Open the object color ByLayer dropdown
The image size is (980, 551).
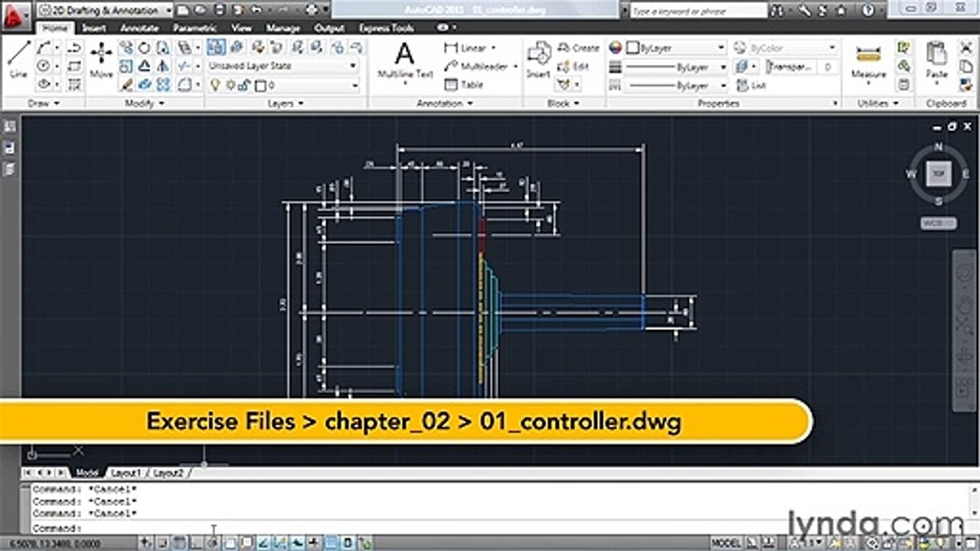(x=676, y=47)
